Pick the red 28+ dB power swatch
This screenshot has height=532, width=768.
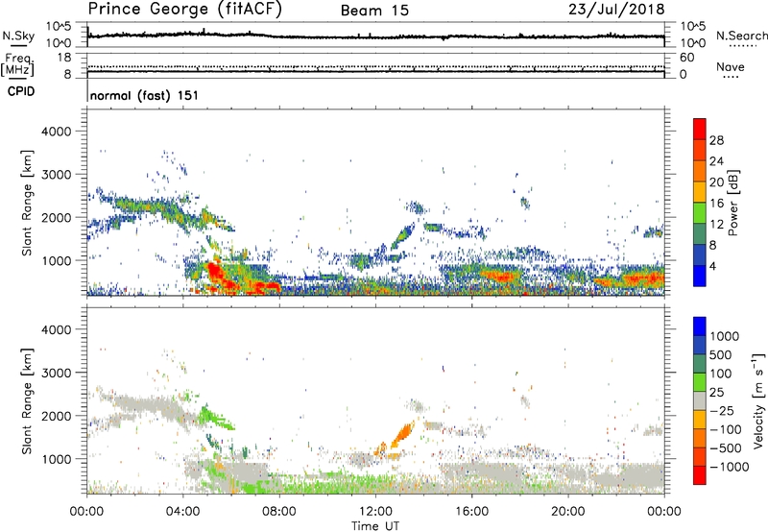(x=700, y=129)
